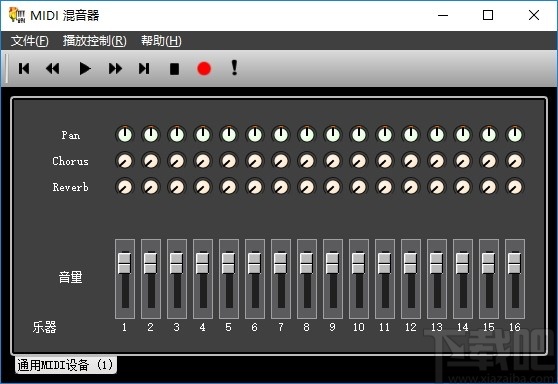Click instrument number 12 label
The height and width of the screenshot is (384, 558).
[411, 327]
